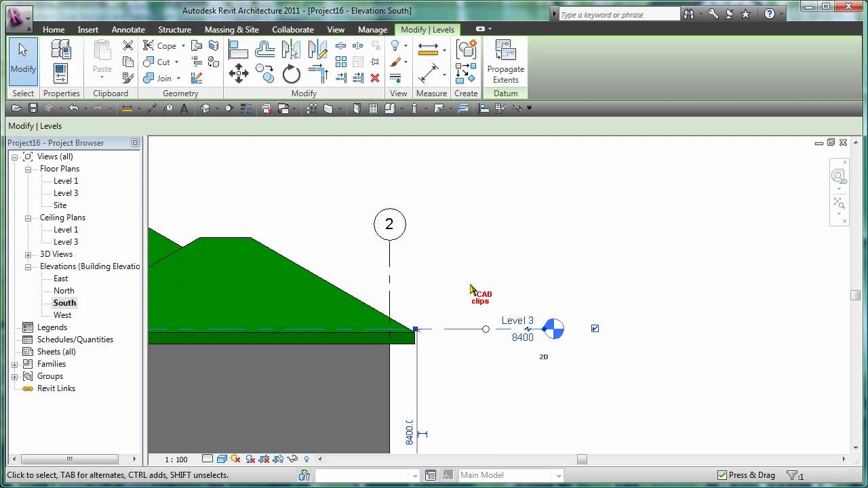Click Revit Links in Project Browser
868x488 pixels.
[56, 388]
